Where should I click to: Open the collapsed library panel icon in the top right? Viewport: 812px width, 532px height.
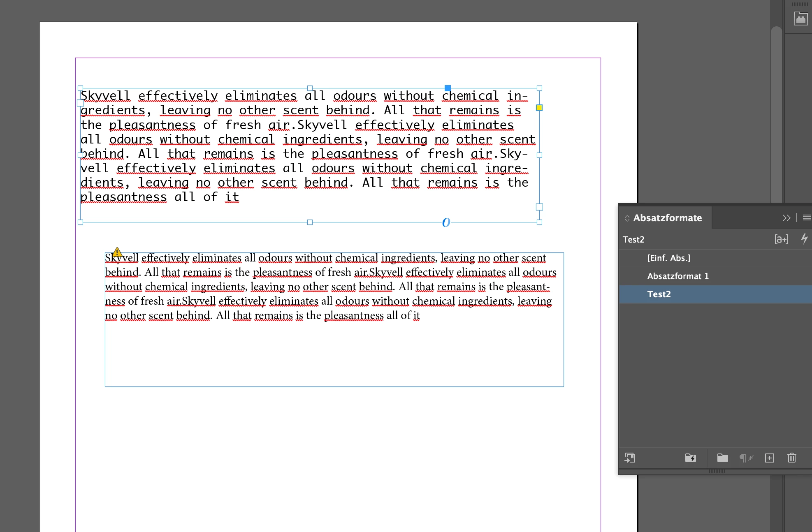pos(800,19)
